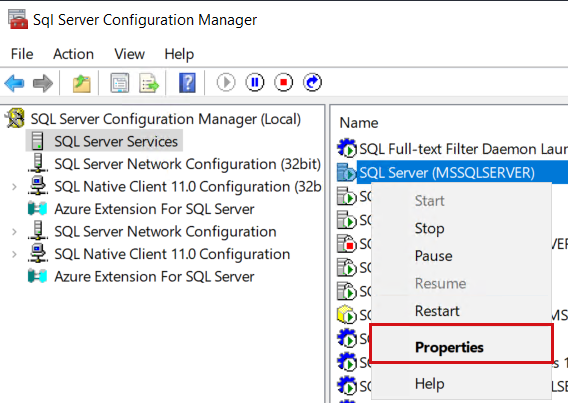Select SQL Server Services tree item
Viewport: 568px width, 403px height.
tap(116, 141)
